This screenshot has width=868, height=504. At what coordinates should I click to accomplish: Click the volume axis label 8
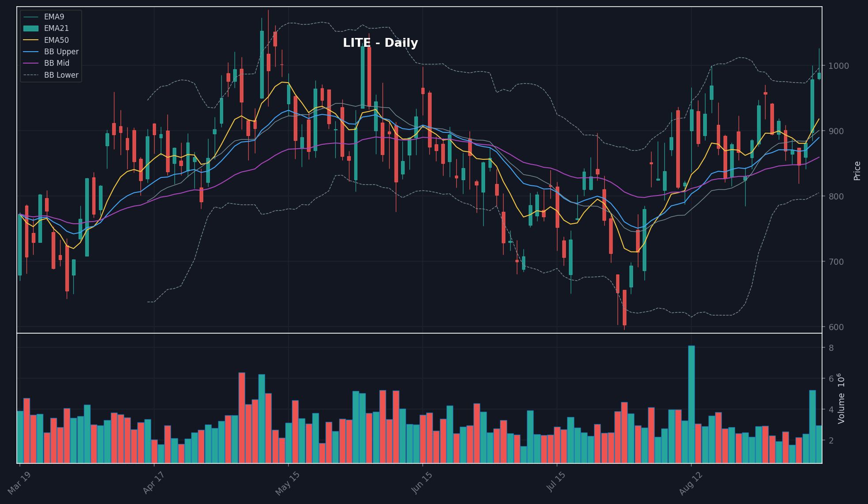(x=831, y=348)
